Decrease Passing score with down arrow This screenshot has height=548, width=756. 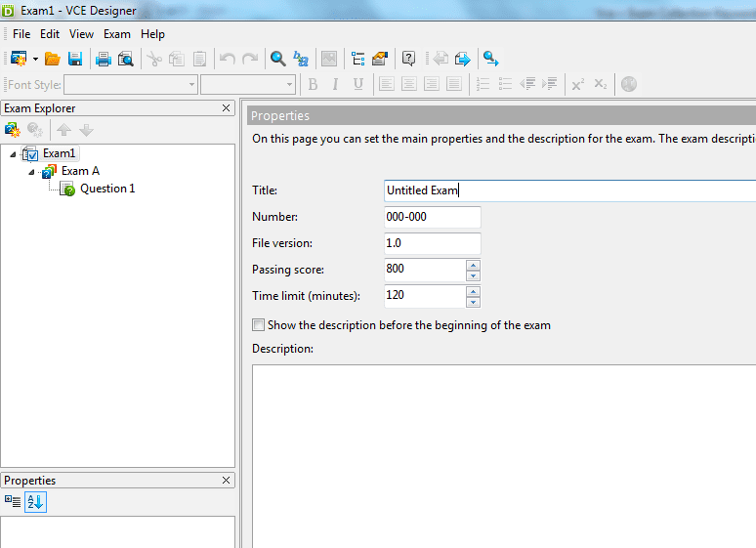pos(473,275)
